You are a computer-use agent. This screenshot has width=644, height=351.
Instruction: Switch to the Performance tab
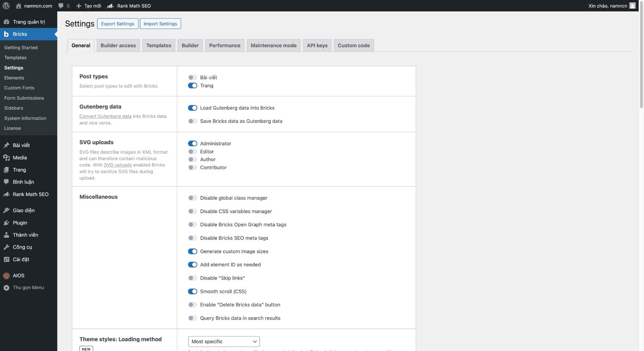pyautogui.click(x=225, y=45)
